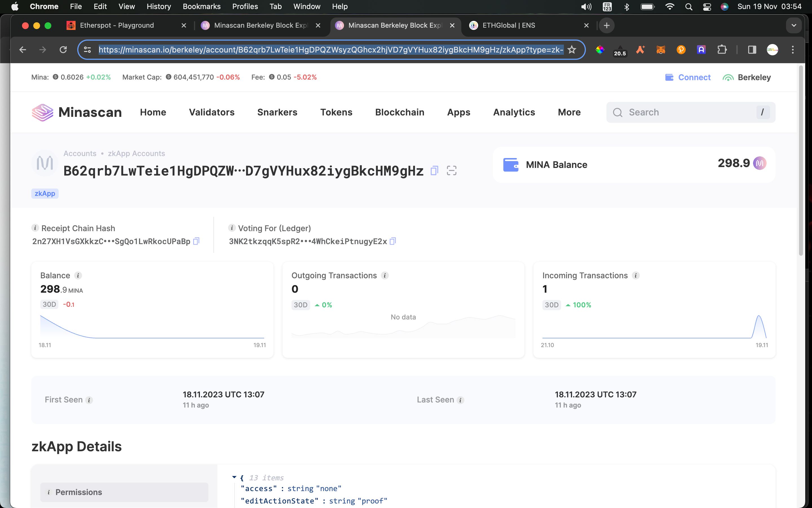Open Chrome extensions puzzle icon
Screen dimensions: 812x508
pos(722,50)
